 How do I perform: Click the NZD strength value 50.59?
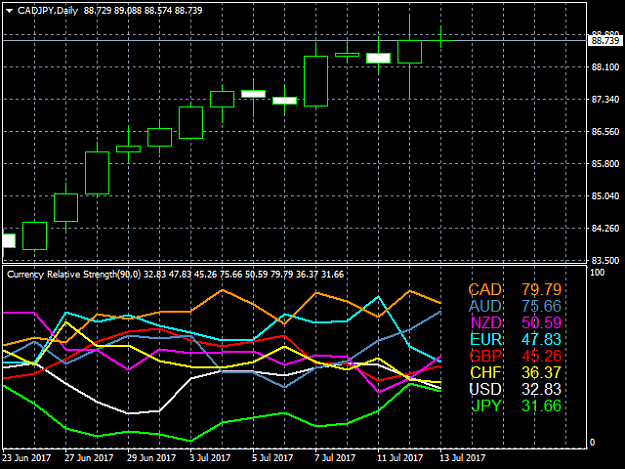(x=541, y=322)
